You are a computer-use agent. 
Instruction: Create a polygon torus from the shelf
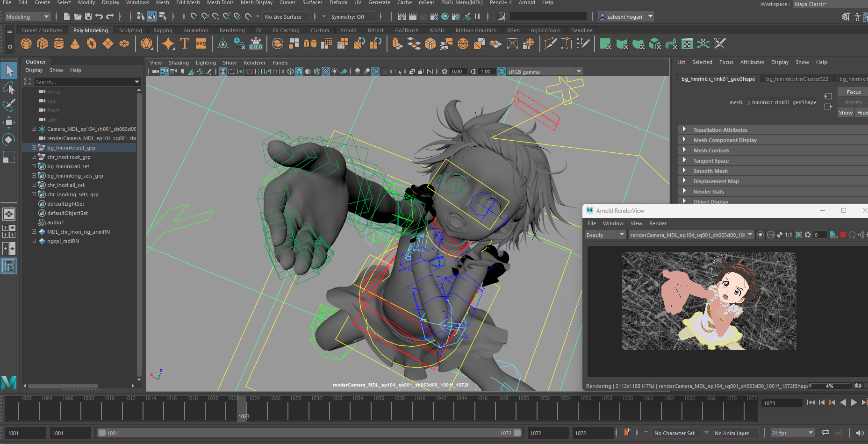92,44
